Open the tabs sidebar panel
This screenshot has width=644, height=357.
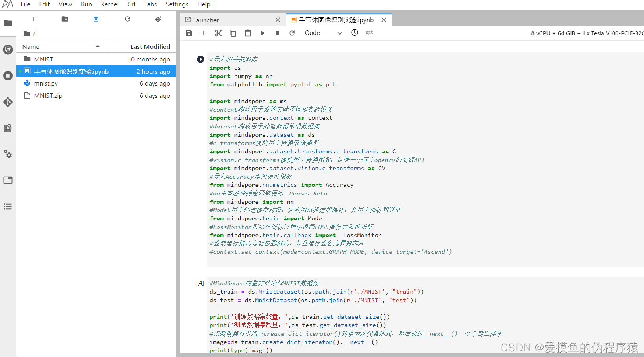(x=8, y=180)
